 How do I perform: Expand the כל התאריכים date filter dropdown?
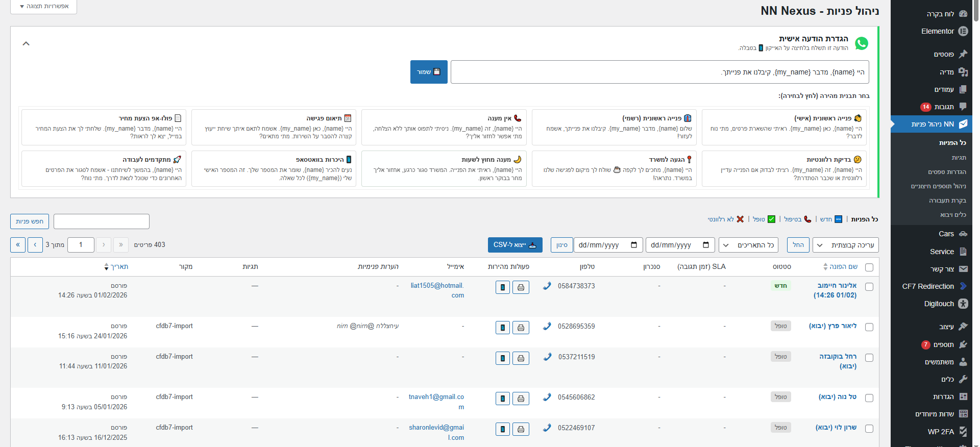point(748,245)
